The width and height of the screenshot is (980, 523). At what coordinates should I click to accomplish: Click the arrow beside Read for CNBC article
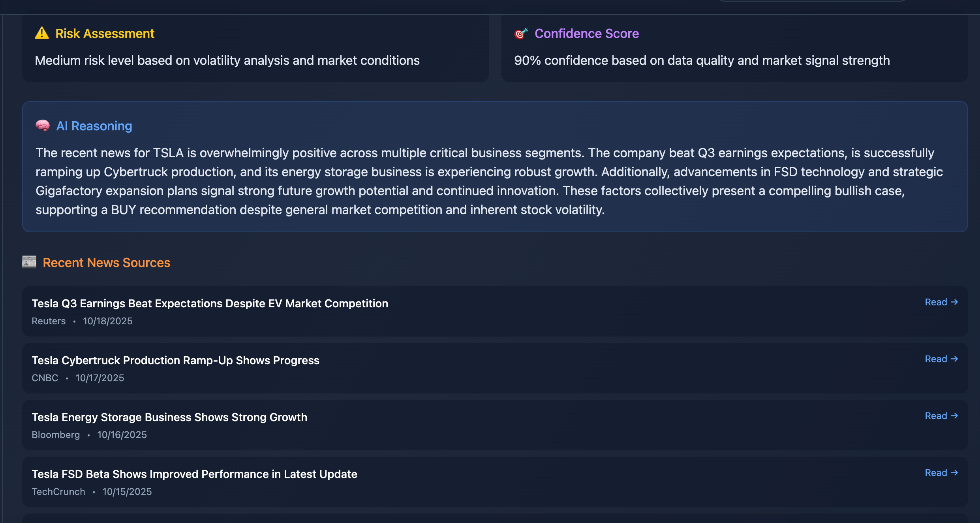pyautogui.click(x=955, y=359)
